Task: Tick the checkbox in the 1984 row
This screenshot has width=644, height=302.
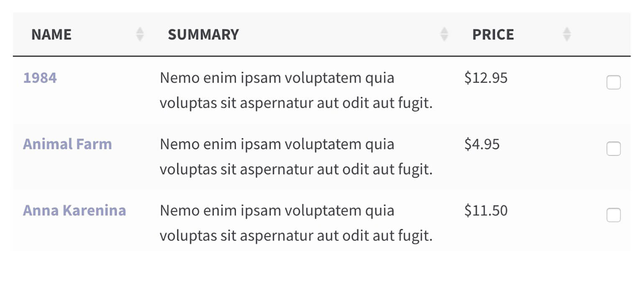Action: [x=613, y=83]
